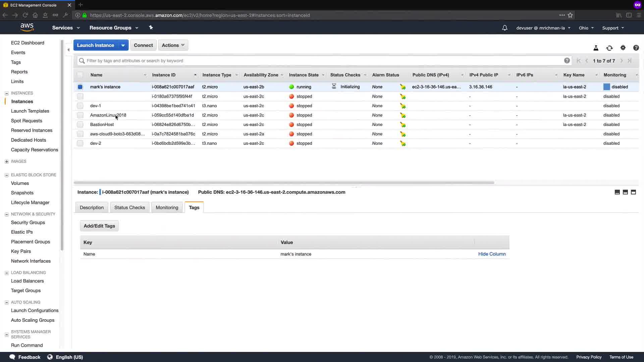Click the refresh instances icon
The image size is (644, 362).
pyautogui.click(x=609, y=48)
